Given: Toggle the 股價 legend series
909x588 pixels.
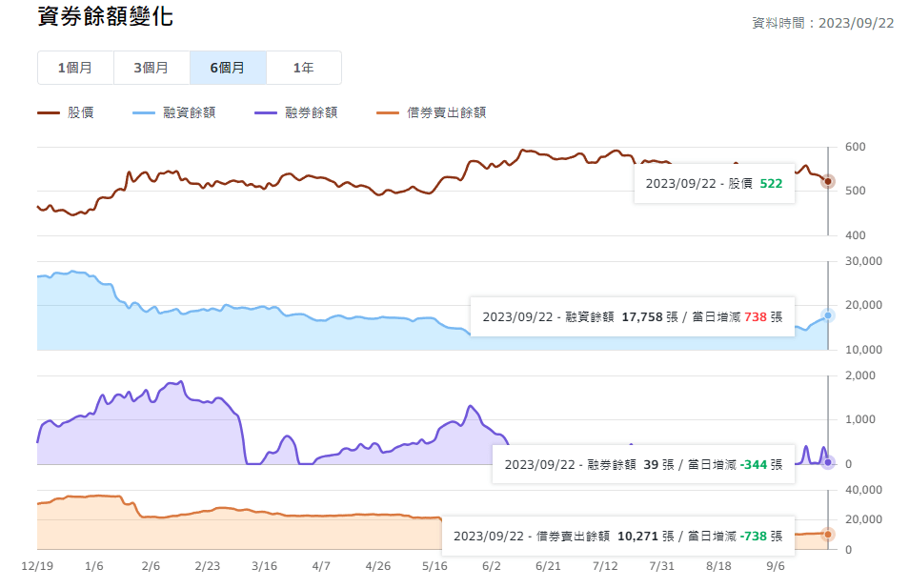Looking at the screenshot, I should [x=66, y=112].
